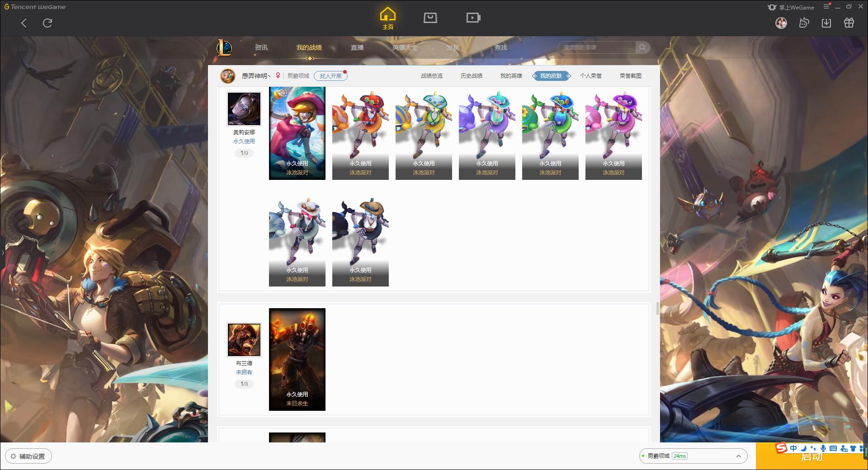Switch to the 英雄大全 tab
868x470 pixels.
(405, 47)
